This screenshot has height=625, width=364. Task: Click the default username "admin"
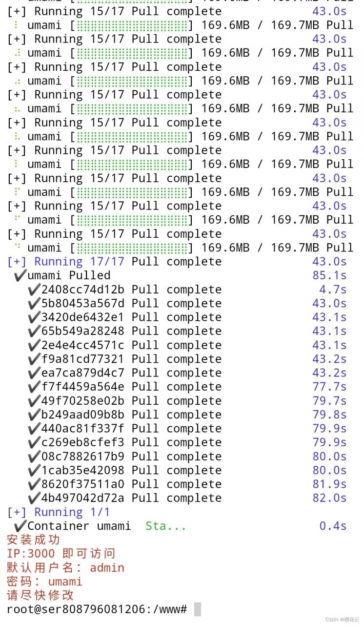[x=107, y=568]
